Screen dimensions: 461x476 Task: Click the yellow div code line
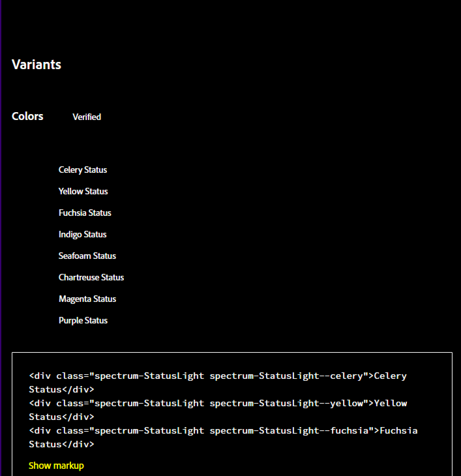coord(218,410)
